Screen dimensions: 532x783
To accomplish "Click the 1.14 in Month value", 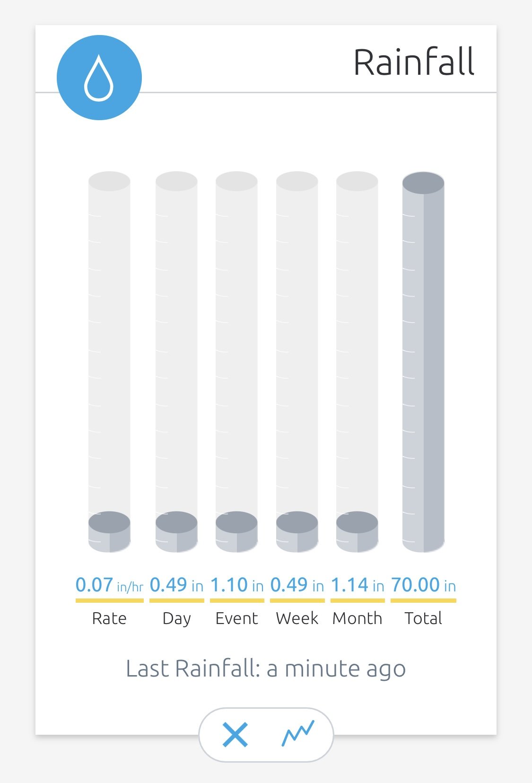I will tap(357, 585).
